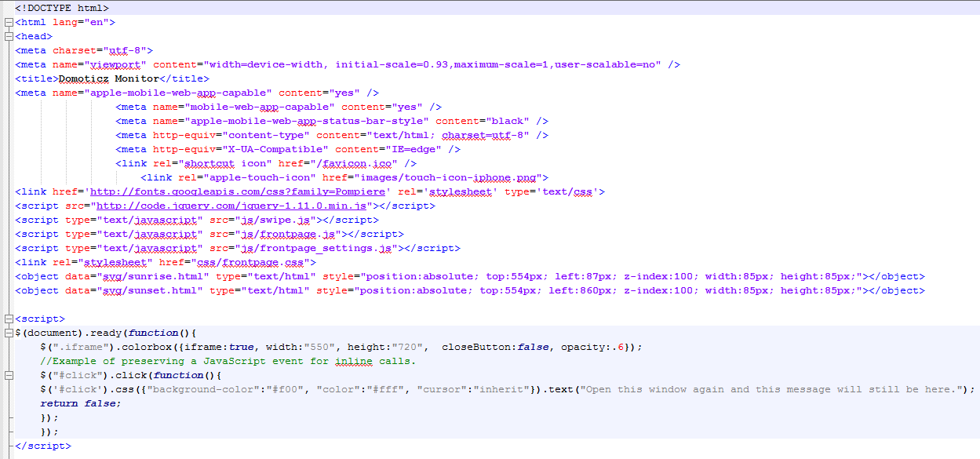Click the shortcut icon favicon.ico link line

click(266, 163)
